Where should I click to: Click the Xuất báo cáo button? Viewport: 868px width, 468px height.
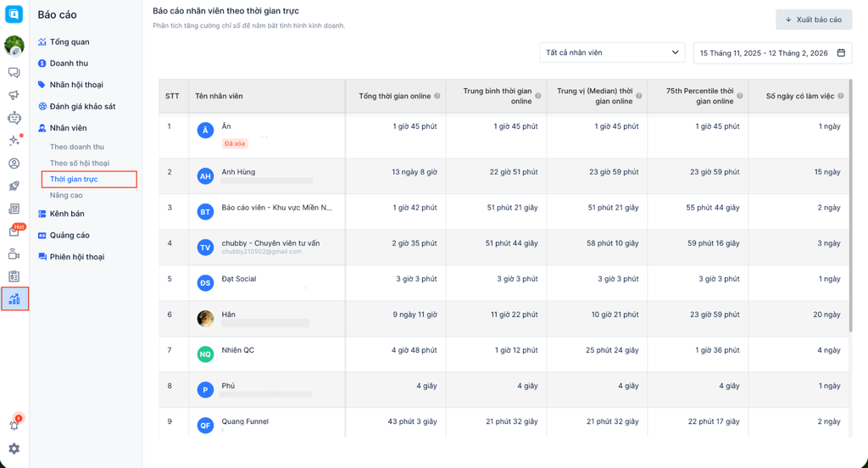point(813,19)
